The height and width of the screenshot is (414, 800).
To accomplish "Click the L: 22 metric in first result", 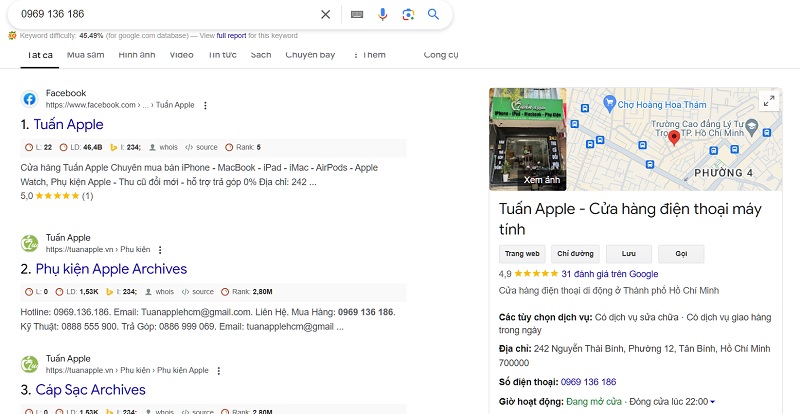I will point(38,147).
